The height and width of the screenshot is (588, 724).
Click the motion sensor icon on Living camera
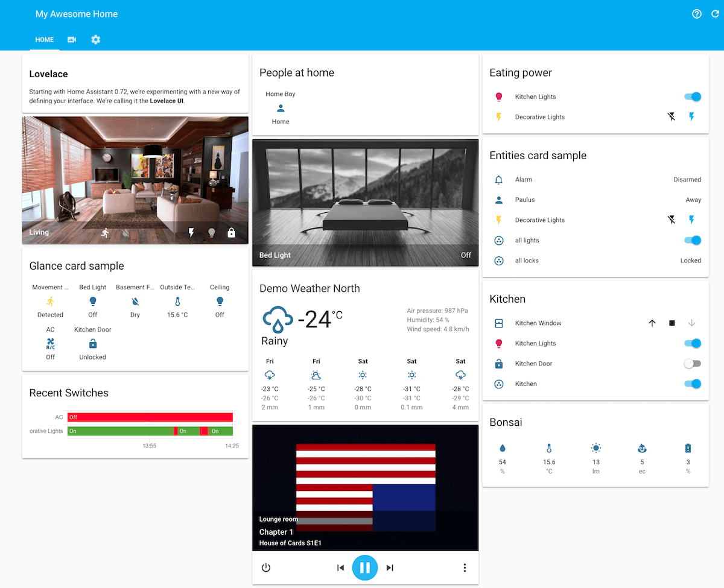point(106,232)
